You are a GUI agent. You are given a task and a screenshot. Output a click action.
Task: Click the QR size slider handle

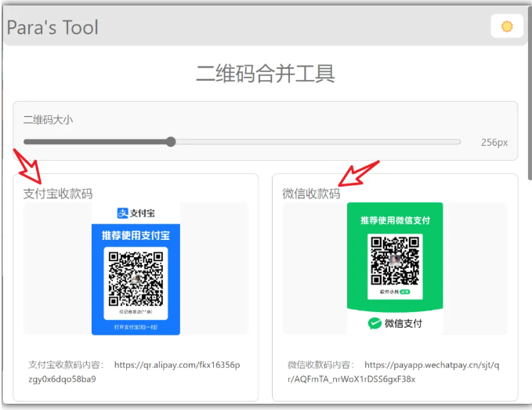[171, 142]
